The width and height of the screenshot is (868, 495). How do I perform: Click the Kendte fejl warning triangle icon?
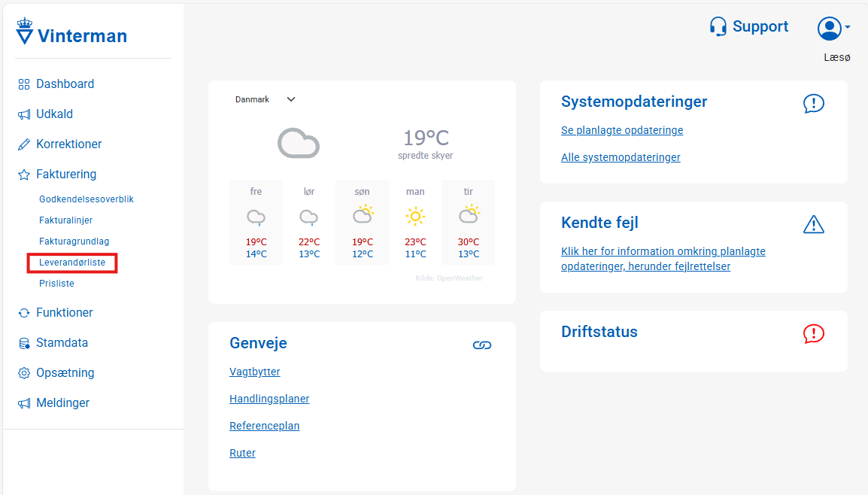coord(813,224)
